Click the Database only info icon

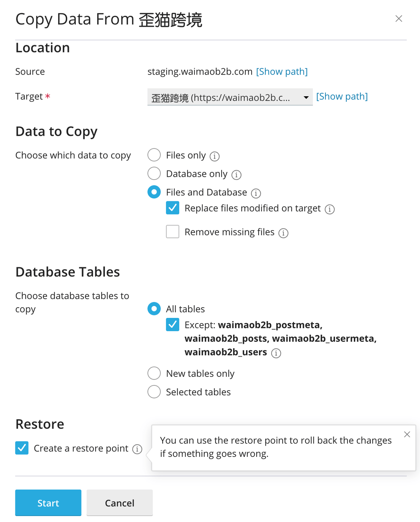coord(236,175)
